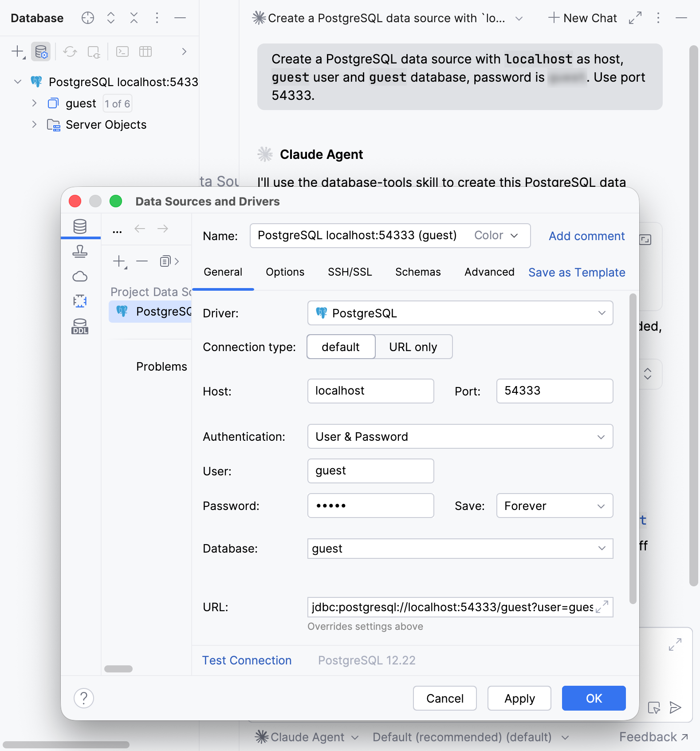Select DDL mappings icon in dialog sidebar

pyautogui.click(x=80, y=326)
